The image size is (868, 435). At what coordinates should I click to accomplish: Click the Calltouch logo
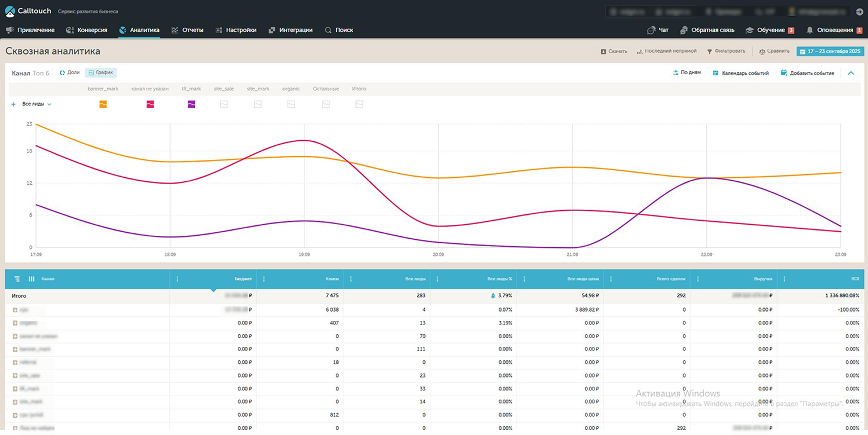pyautogui.click(x=28, y=11)
